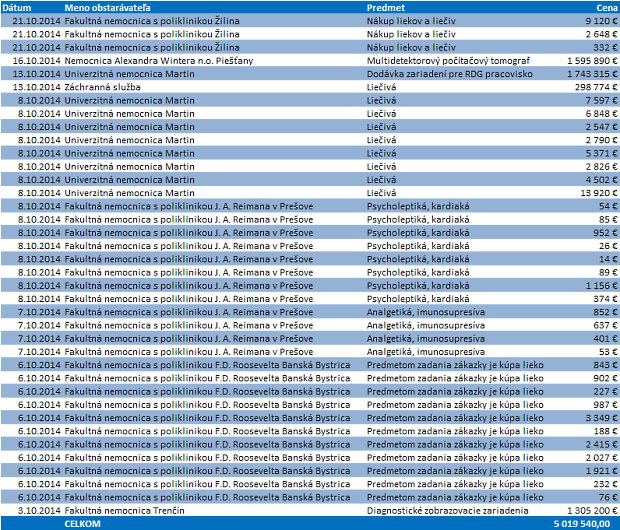Screen dimensions: 620x530
Task: Click the Predmet column header
Action: click(386, 8)
